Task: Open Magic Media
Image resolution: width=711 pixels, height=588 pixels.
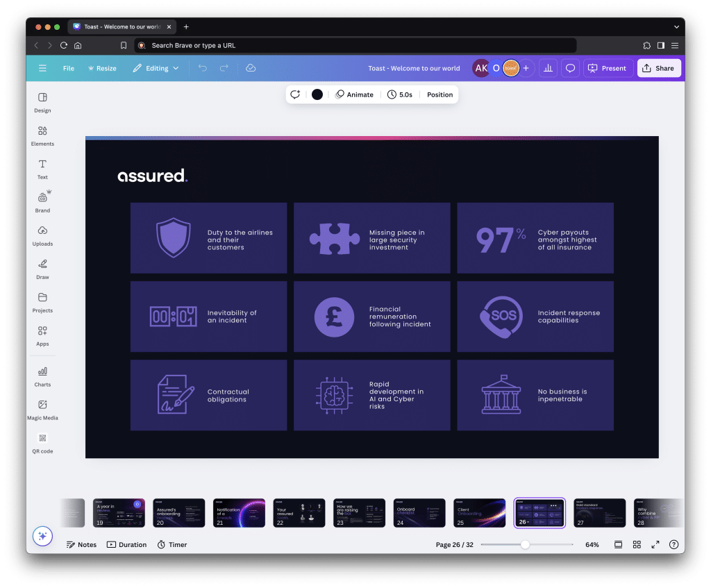Action: click(42, 409)
